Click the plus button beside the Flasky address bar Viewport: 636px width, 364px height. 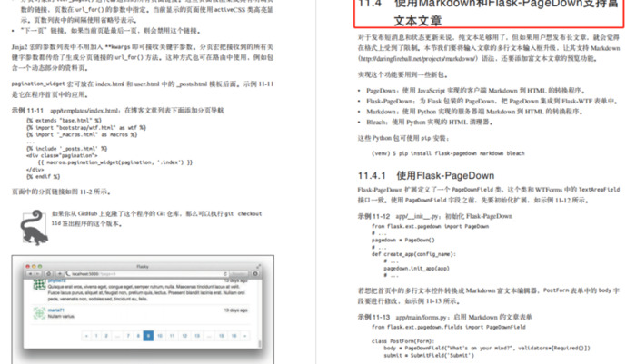(59, 274)
